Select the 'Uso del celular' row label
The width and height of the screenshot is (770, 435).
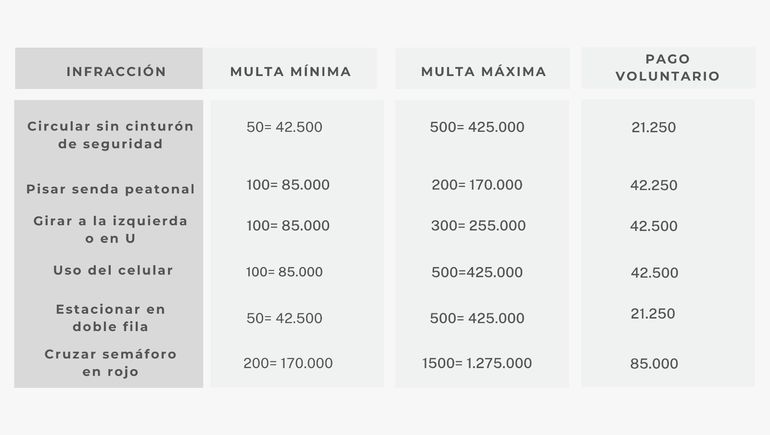[x=113, y=270]
